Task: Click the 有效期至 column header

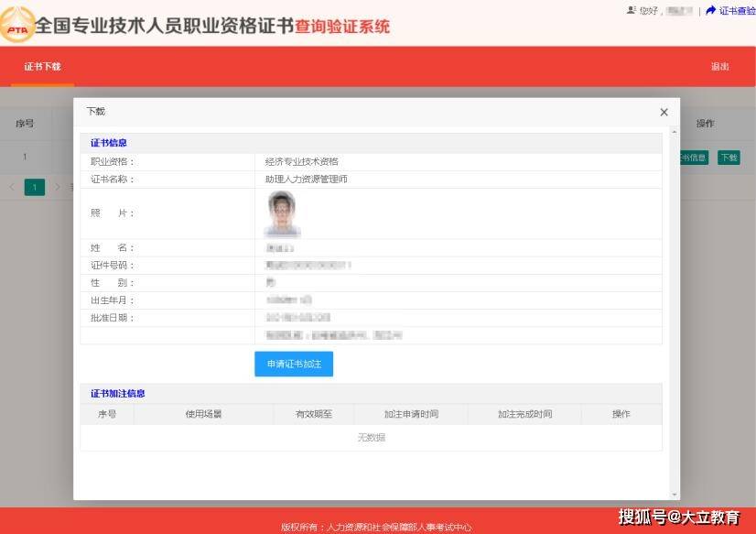Action: click(x=314, y=414)
